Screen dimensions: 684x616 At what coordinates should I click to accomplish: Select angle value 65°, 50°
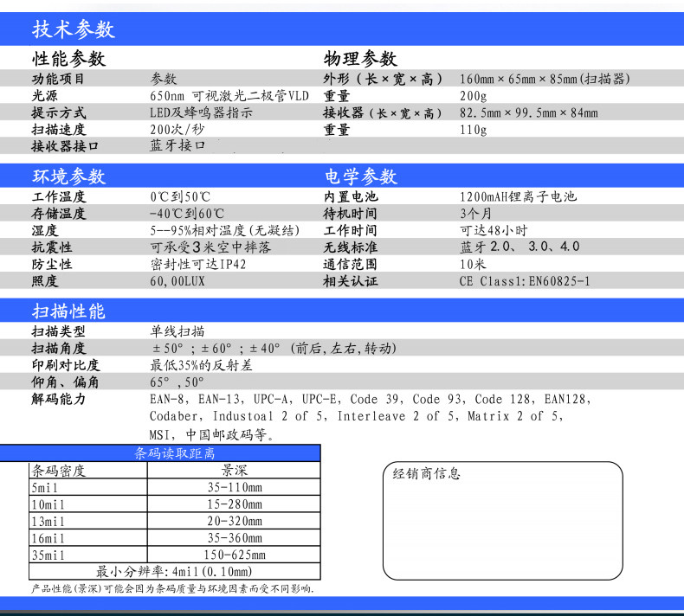coord(177,382)
